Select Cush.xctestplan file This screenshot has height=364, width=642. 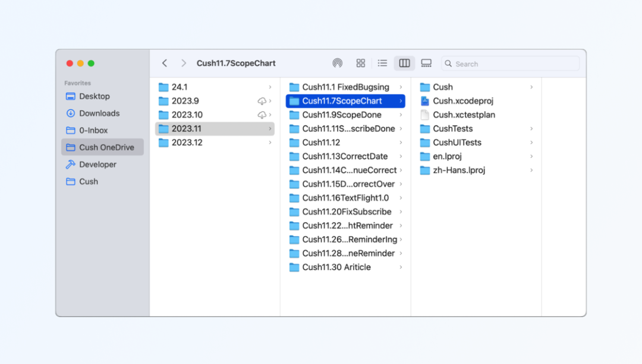coord(476,115)
